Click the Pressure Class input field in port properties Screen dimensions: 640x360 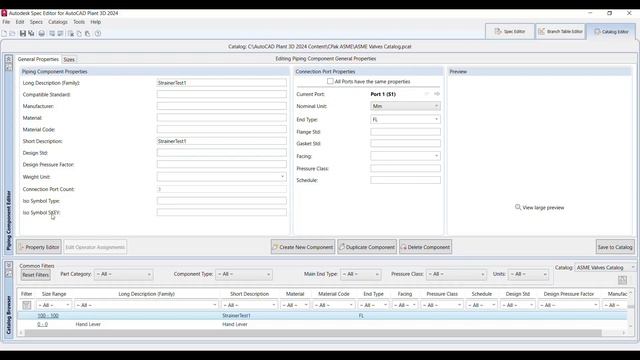click(x=405, y=168)
